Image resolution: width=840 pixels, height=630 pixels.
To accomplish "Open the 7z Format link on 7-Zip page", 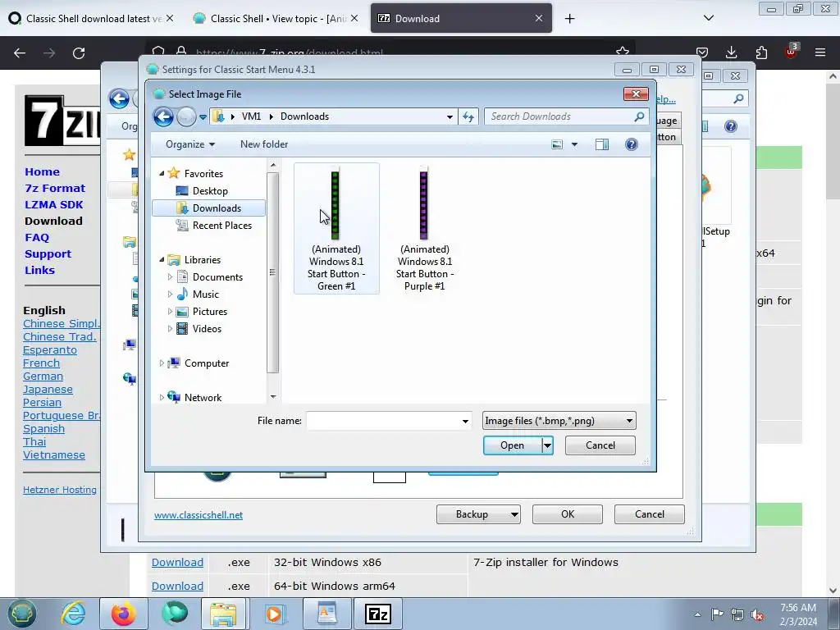I will tap(55, 188).
